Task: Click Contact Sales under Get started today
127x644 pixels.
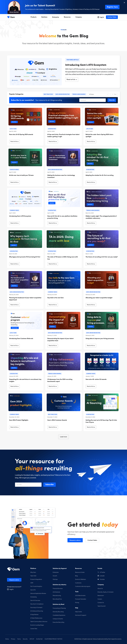Action: 92,540
